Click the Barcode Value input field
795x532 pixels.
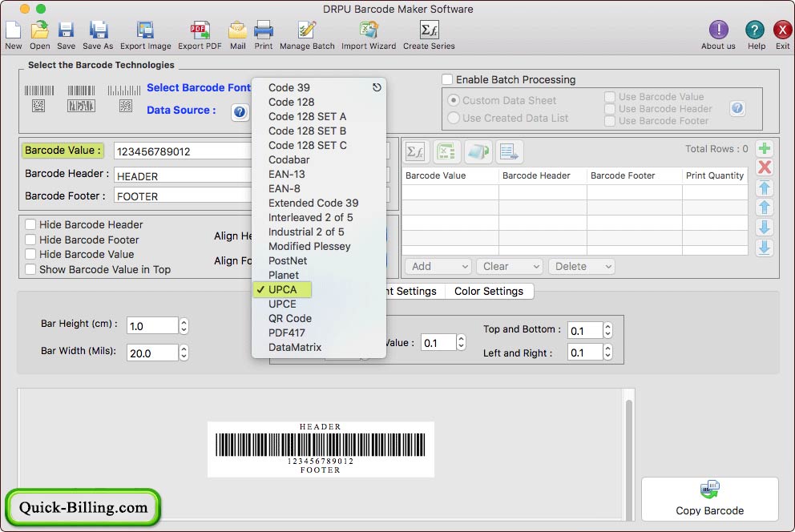click(x=183, y=151)
